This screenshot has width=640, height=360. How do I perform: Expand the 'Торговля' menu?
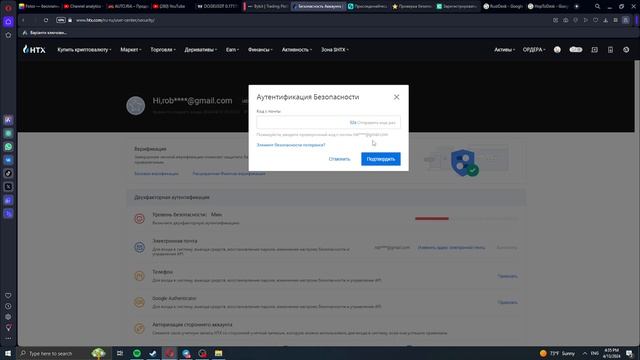(163, 50)
